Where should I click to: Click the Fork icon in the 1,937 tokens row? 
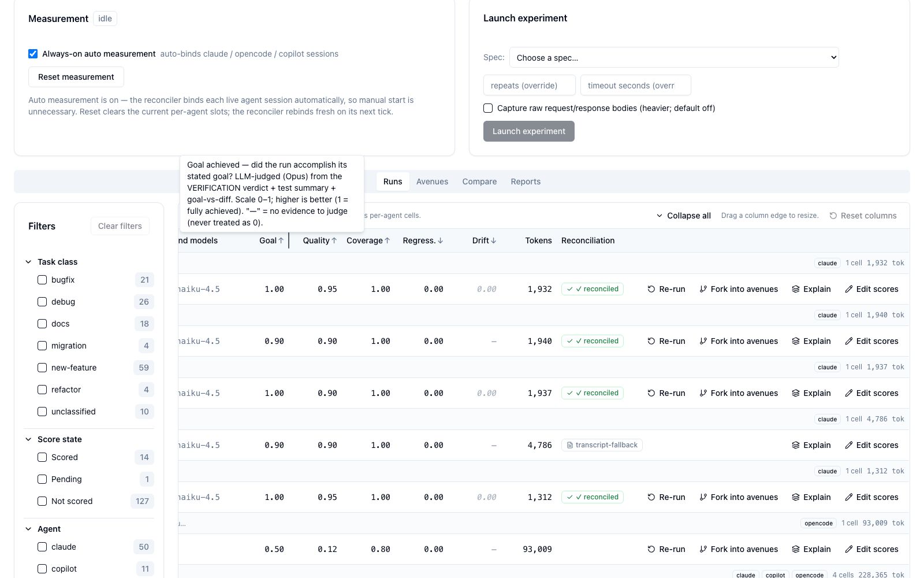coord(703,393)
